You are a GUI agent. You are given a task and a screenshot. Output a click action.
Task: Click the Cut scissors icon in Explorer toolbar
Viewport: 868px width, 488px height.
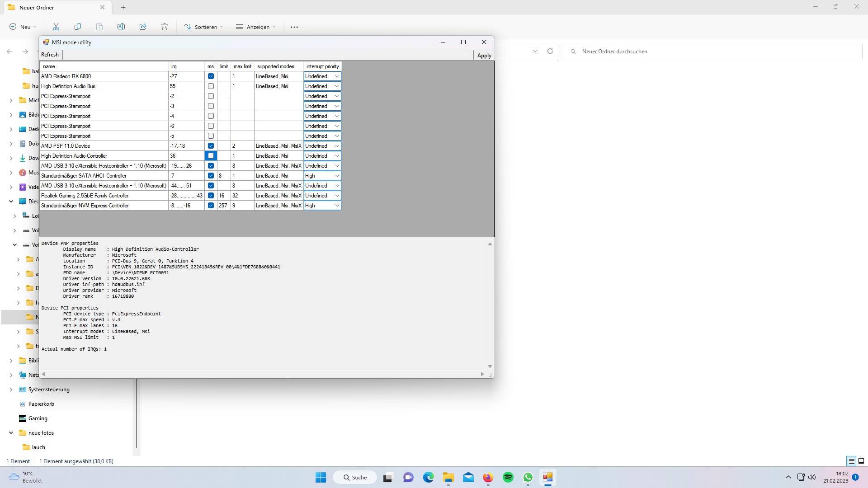[56, 27]
